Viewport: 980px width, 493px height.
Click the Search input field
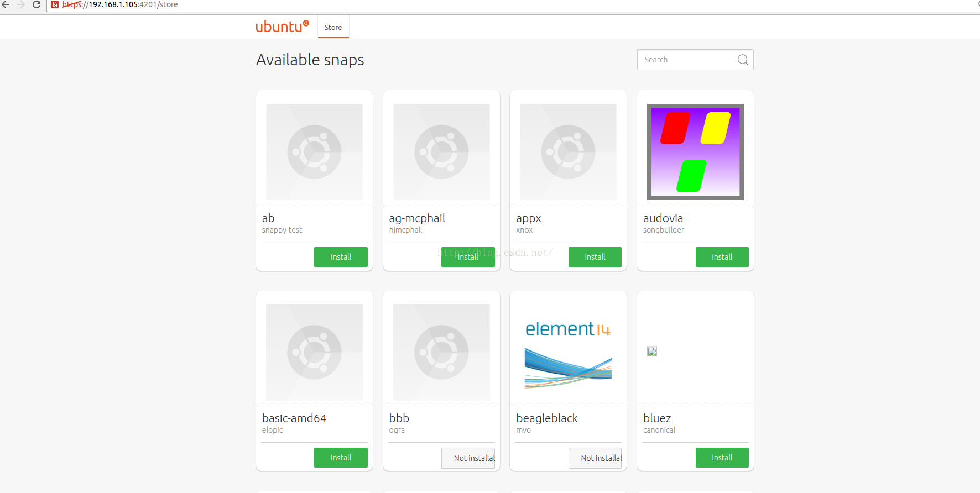coord(695,60)
